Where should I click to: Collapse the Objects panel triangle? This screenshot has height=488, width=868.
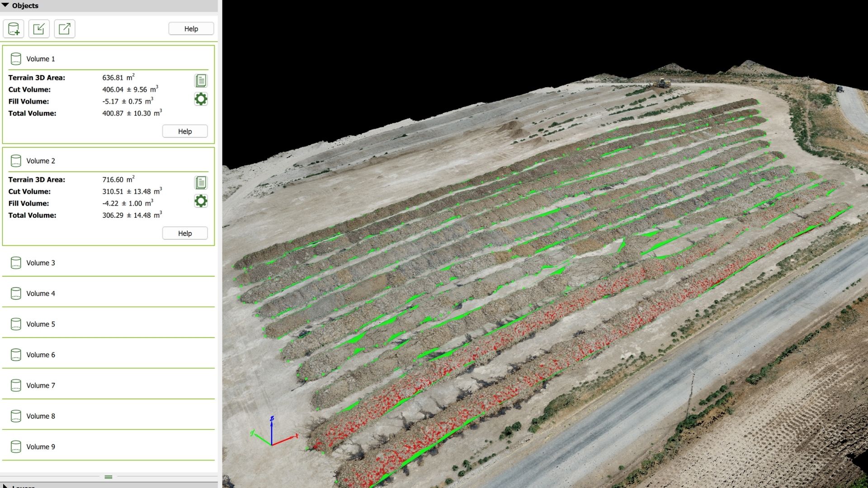(x=5, y=5)
